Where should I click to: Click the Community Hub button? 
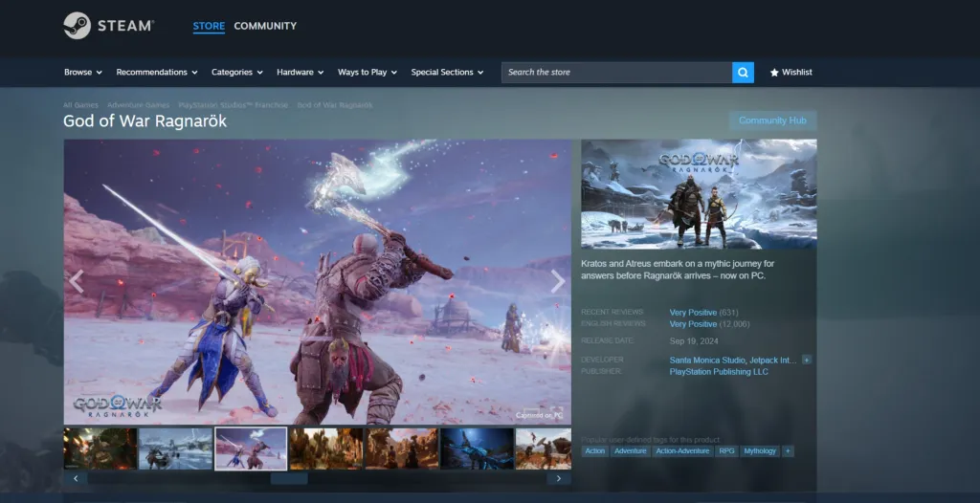pyautogui.click(x=772, y=120)
